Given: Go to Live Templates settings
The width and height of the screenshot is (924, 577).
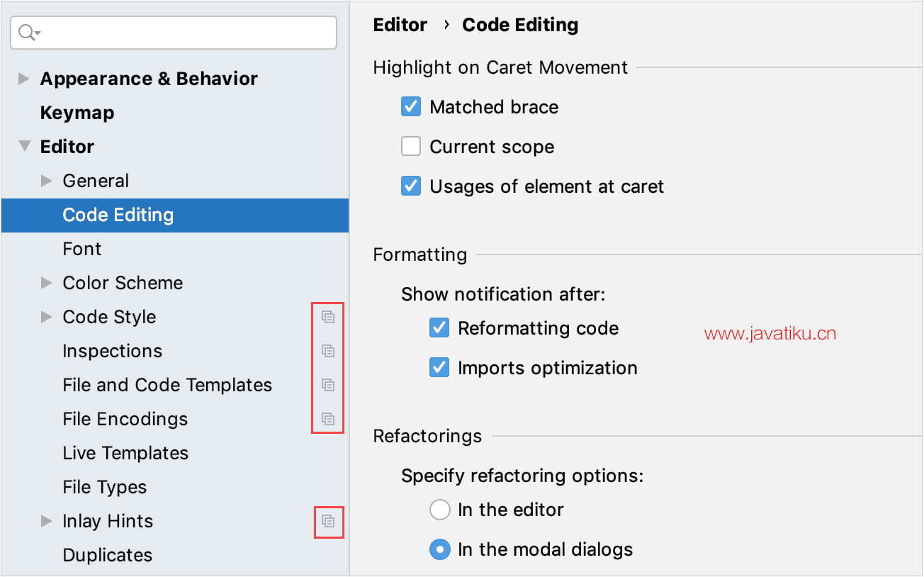Looking at the screenshot, I should pos(125,453).
